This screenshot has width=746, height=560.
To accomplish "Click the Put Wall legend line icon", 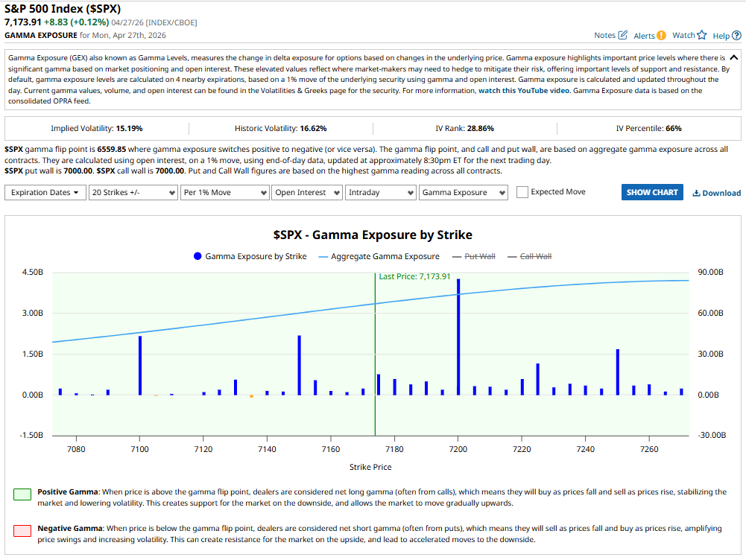I will (456, 256).
